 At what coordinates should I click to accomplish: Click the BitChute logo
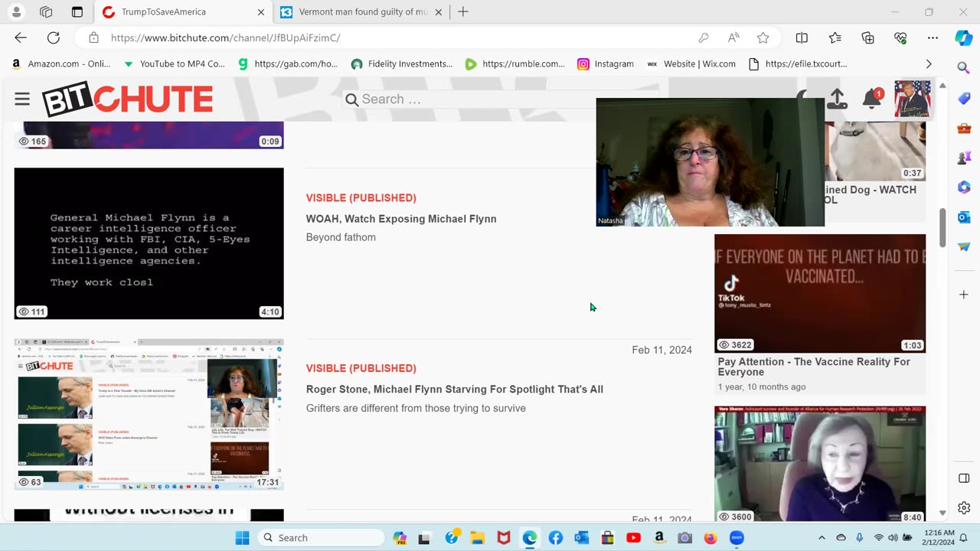coord(127,99)
